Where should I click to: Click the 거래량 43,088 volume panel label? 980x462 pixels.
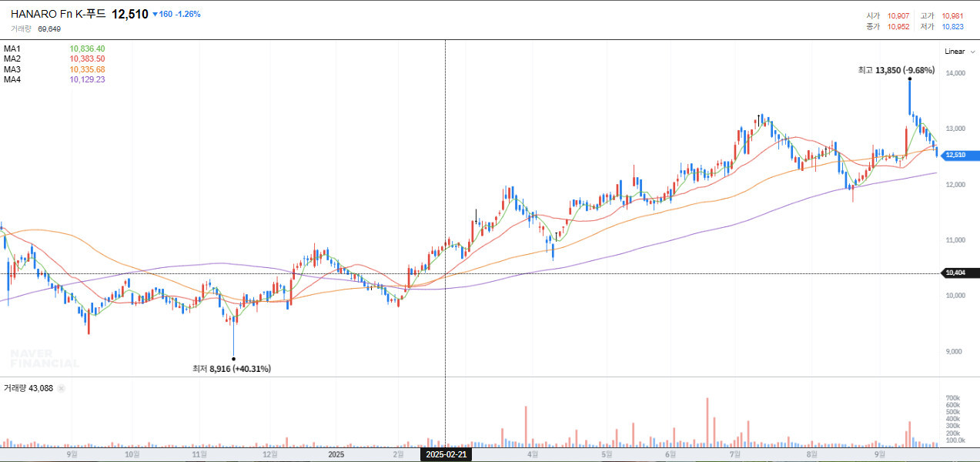pyautogui.click(x=28, y=388)
